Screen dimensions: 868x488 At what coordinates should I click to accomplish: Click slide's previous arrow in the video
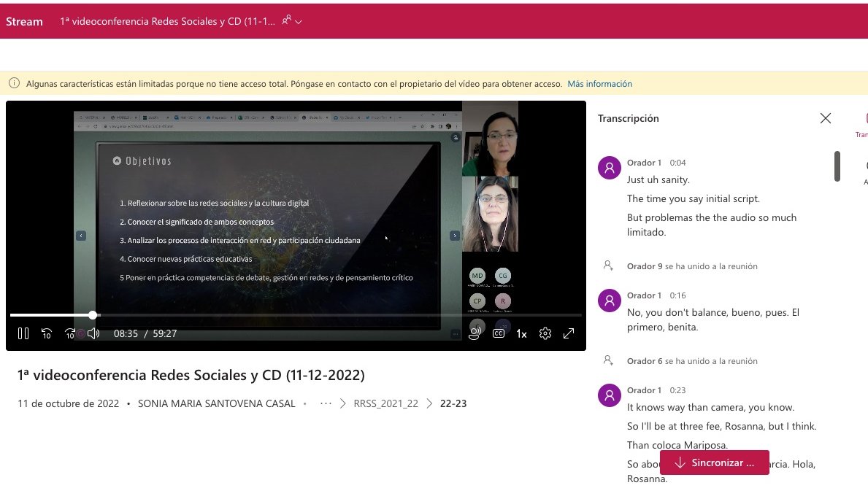(81, 236)
